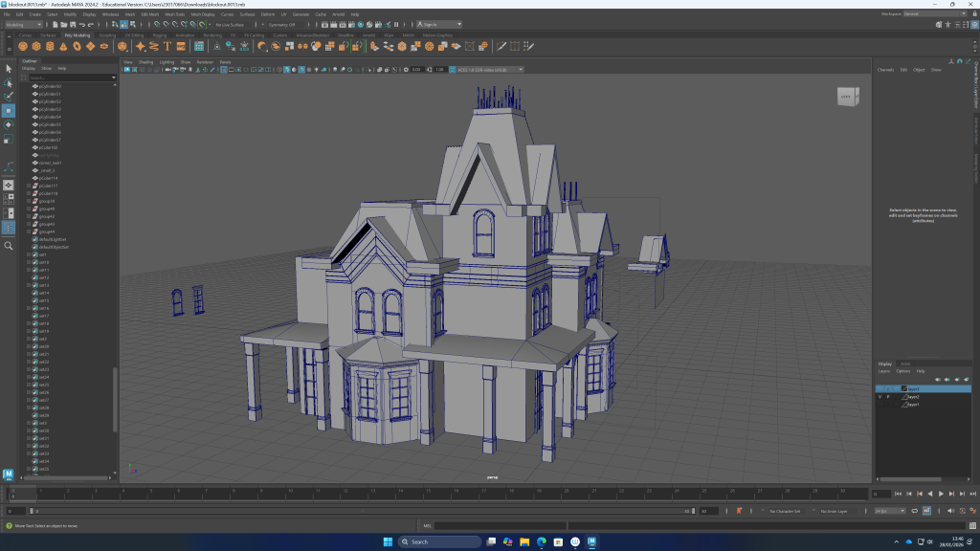This screenshot has width=980, height=551.
Task: Click the Sign In button
Action: pos(432,25)
